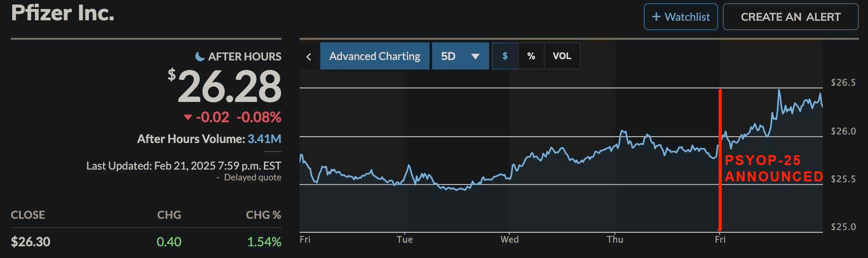Click the Create an Alert button
Viewport: 868px width, 258px height.
coord(790,17)
